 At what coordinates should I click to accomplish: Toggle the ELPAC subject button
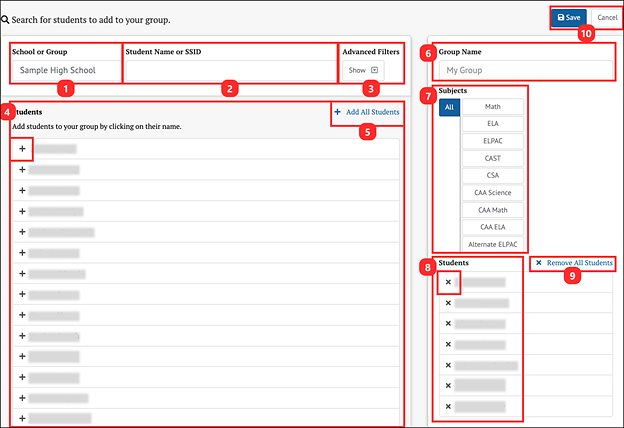(x=492, y=141)
